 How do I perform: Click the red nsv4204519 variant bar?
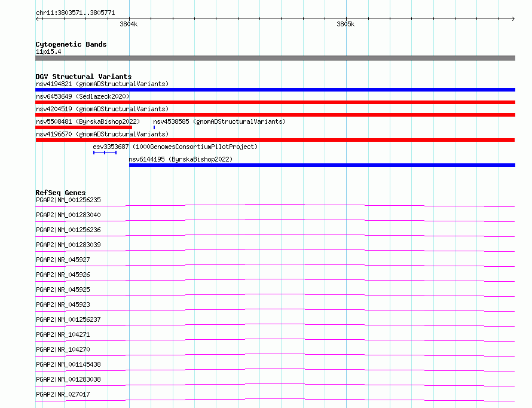pos(275,115)
